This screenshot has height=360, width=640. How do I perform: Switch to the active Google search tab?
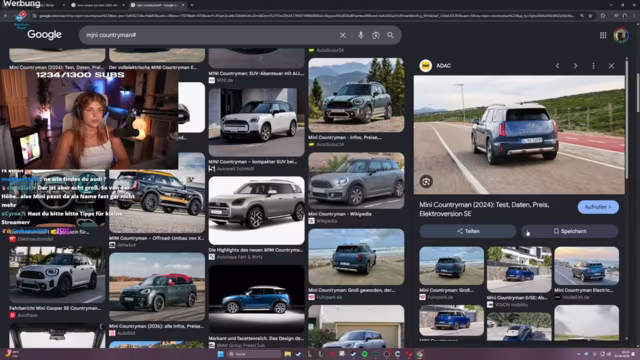coord(157,5)
